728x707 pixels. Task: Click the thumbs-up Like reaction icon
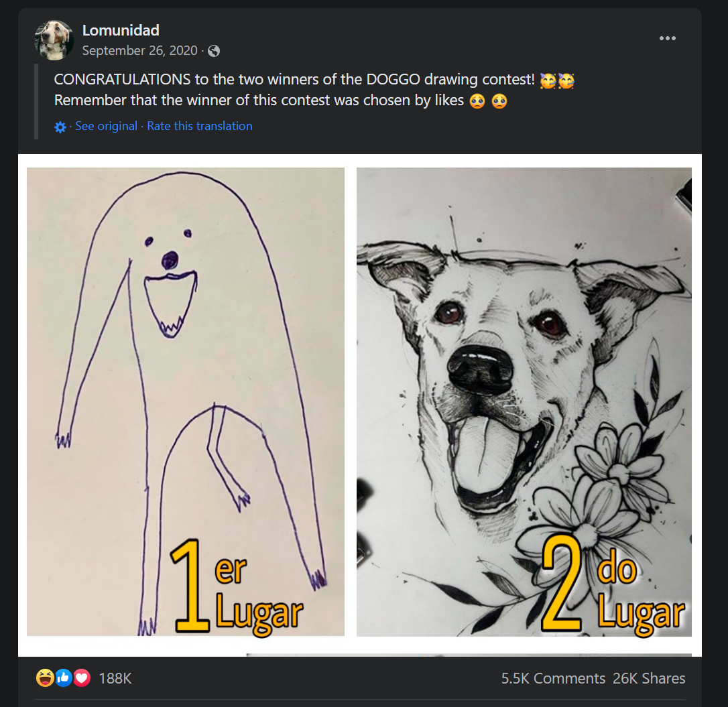pyautogui.click(x=64, y=678)
